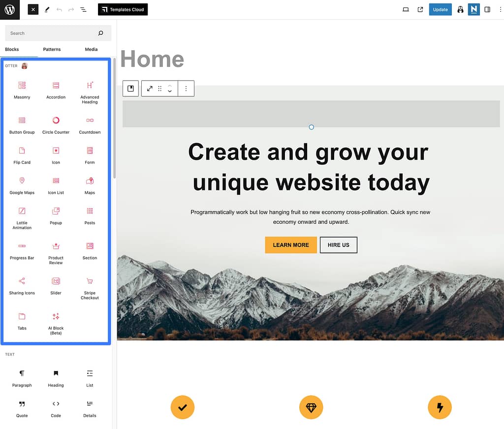
Task: Open Templates Cloud
Action: point(123,10)
